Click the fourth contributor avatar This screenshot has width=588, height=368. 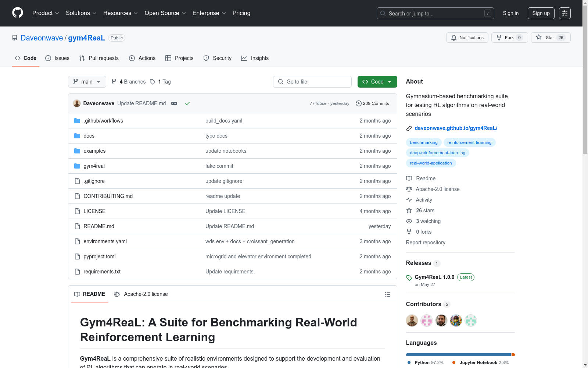point(456,321)
